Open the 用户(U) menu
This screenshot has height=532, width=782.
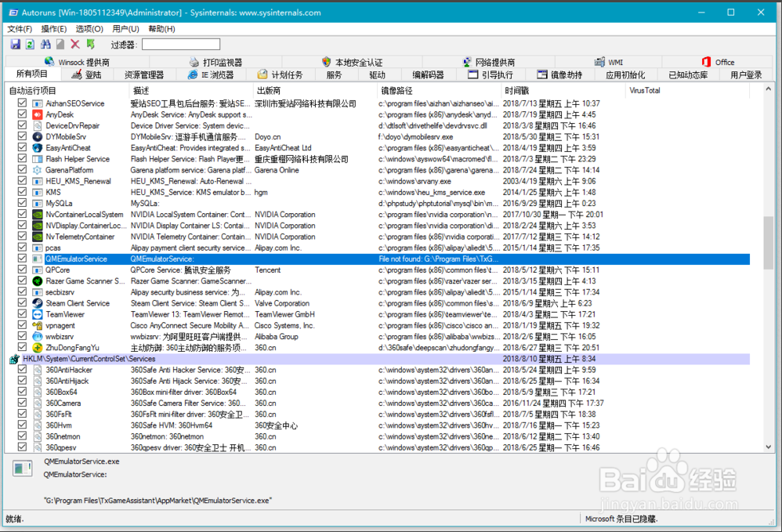[125, 29]
